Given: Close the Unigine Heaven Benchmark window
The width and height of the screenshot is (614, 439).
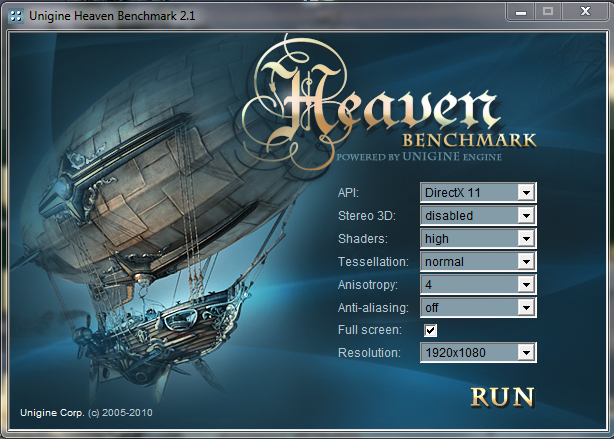Looking at the screenshot, I should (584, 11).
